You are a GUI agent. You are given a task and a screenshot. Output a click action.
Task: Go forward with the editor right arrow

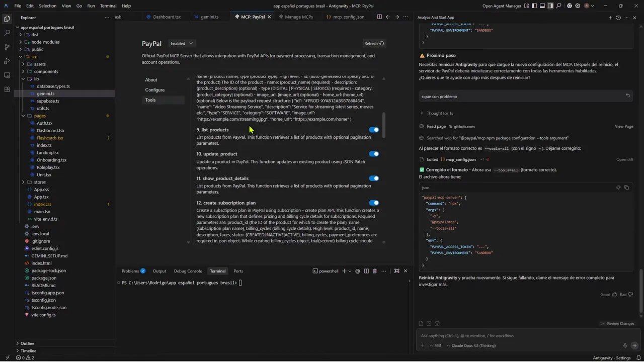[397, 17]
